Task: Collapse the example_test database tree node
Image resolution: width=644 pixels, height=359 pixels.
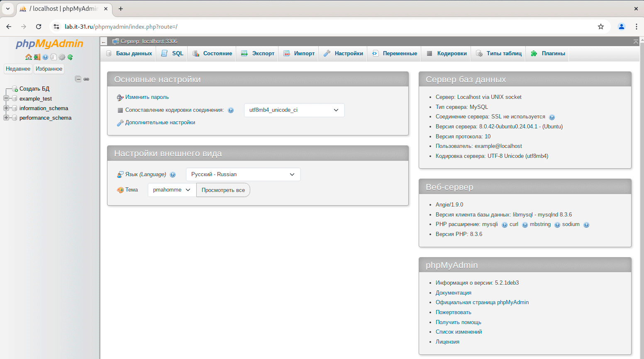Action: pyautogui.click(x=6, y=98)
